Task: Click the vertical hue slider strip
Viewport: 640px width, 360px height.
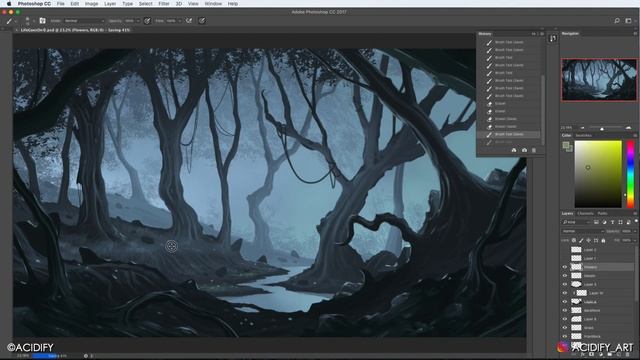Action: pyautogui.click(x=631, y=174)
